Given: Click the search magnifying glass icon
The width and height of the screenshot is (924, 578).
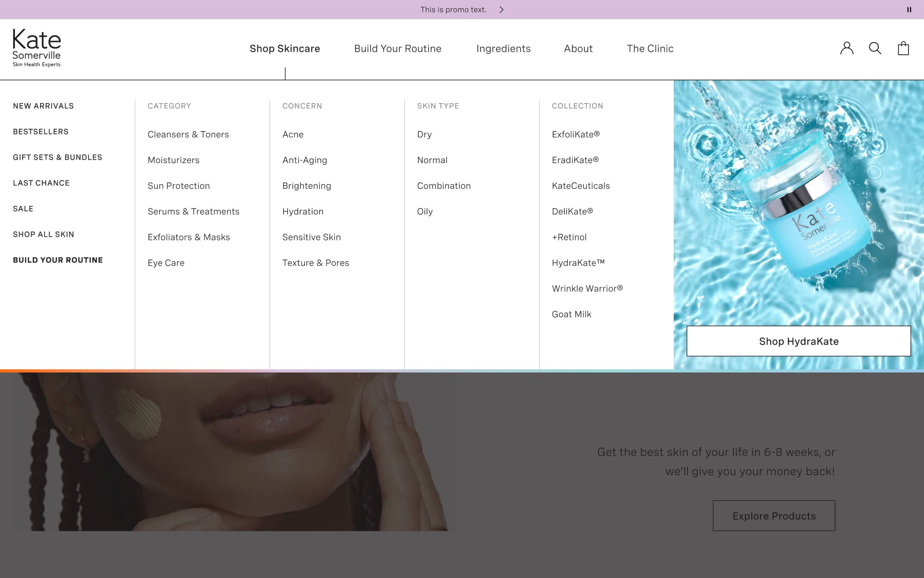Looking at the screenshot, I should pos(875,48).
